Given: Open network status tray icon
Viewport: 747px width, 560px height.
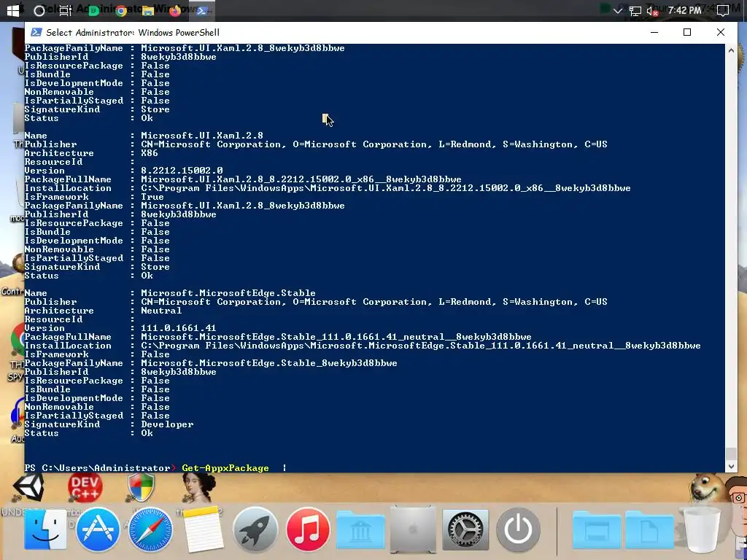Looking at the screenshot, I should pyautogui.click(x=635, y=10).
